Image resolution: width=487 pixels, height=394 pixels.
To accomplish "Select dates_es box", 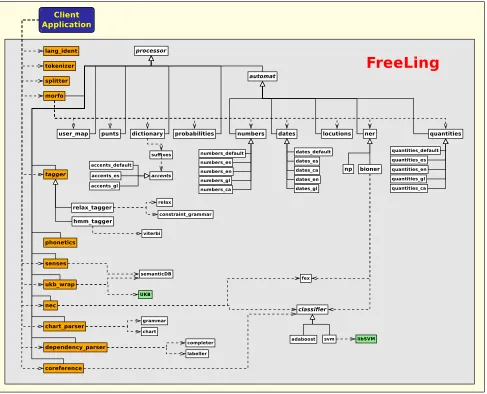I will pyautogui.click(x=307, y=161).
